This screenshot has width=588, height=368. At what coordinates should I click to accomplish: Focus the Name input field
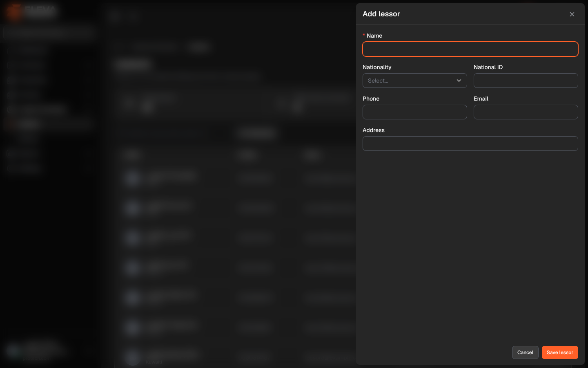click(x=470, y=49)
